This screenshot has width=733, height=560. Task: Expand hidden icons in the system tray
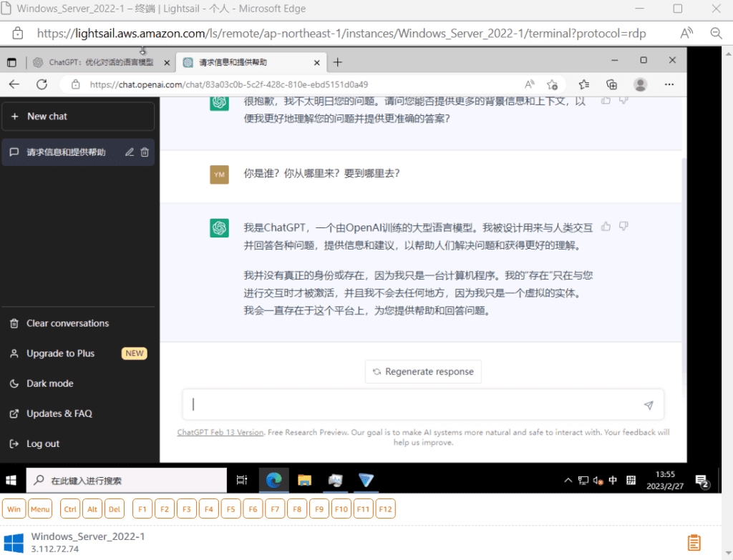pos(568,480)
